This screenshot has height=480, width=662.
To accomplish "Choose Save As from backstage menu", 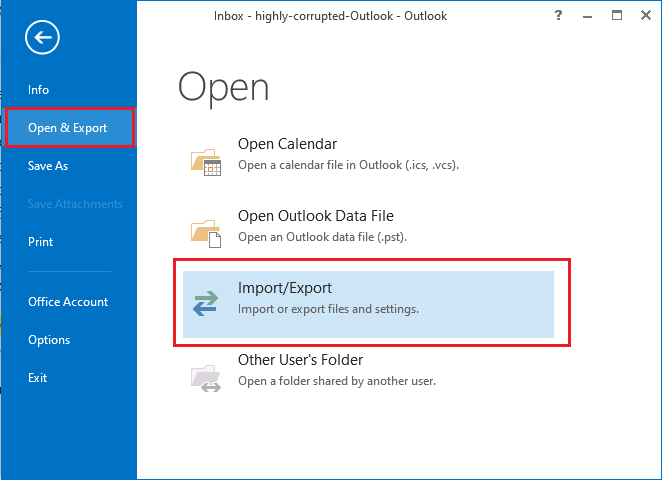I will point(48,165).
